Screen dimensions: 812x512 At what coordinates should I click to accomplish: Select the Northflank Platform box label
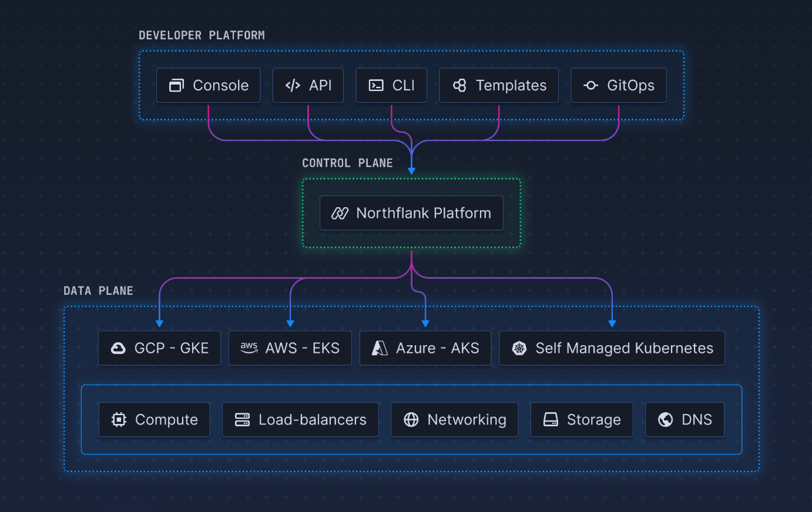pyautogui.click(x=423, y=213)
